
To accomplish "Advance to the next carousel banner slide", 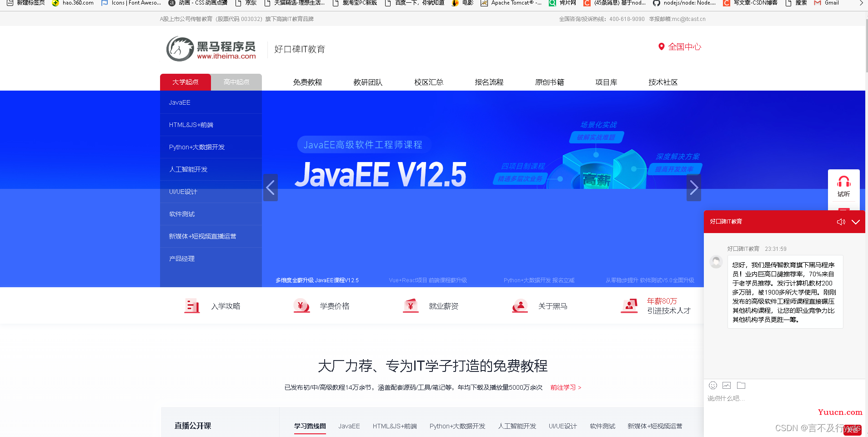I will (693, 187).
